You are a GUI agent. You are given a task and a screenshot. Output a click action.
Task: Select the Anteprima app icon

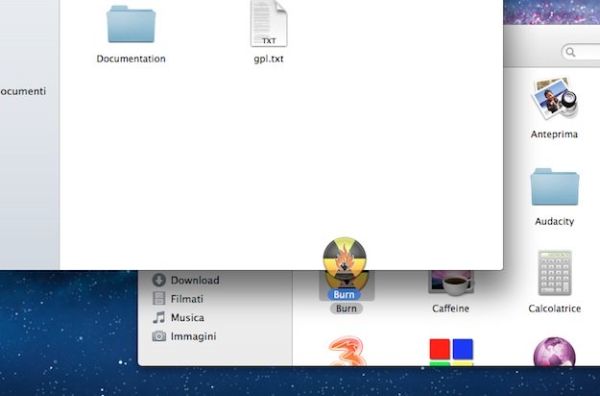pos(554,99)
